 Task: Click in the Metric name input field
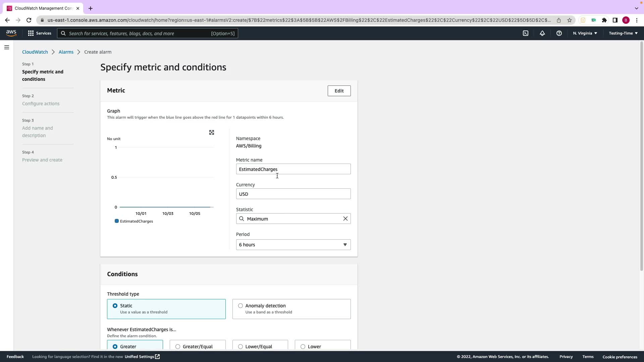tap(293, 169)
